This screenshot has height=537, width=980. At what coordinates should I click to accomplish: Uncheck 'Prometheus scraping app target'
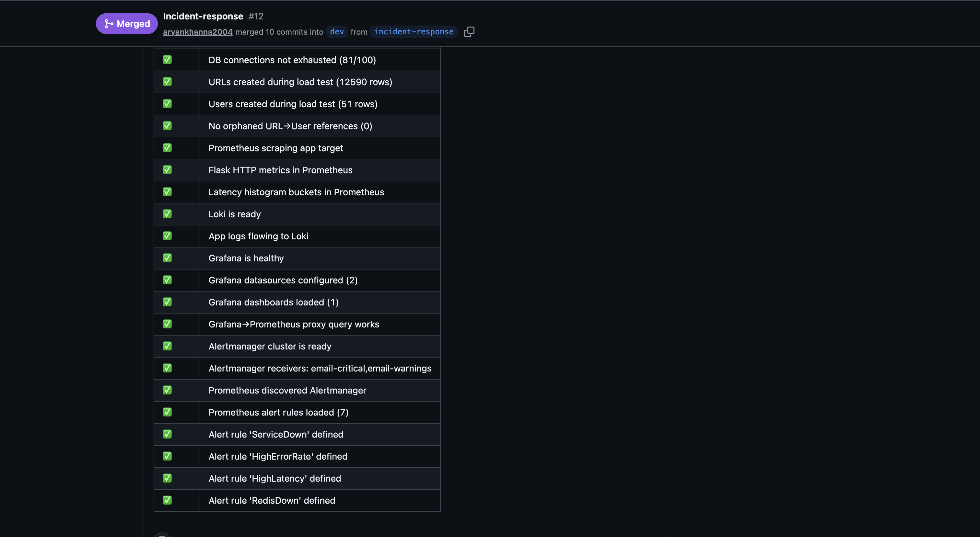(167, 148)
